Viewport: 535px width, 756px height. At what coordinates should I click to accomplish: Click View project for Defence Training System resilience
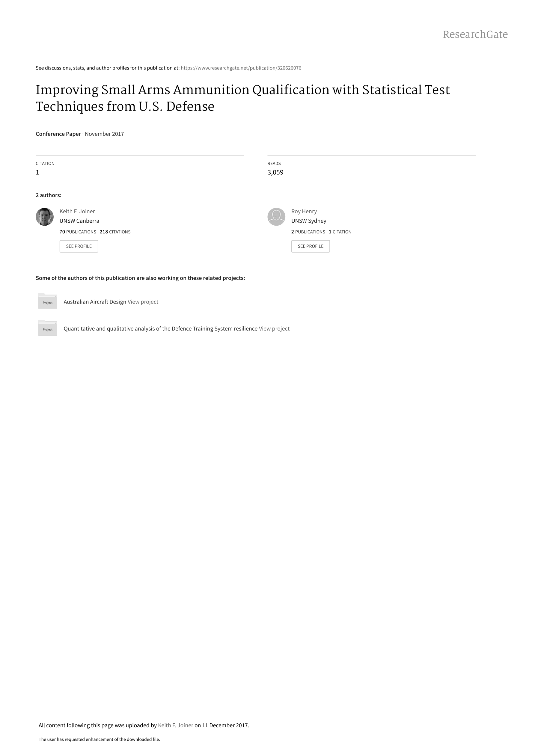click(x=274, y=329)
